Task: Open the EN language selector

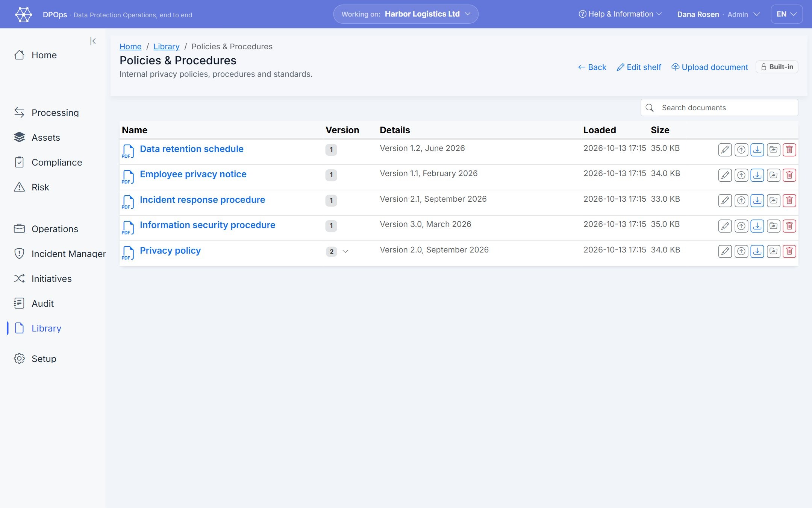Action: click(786, 14)
